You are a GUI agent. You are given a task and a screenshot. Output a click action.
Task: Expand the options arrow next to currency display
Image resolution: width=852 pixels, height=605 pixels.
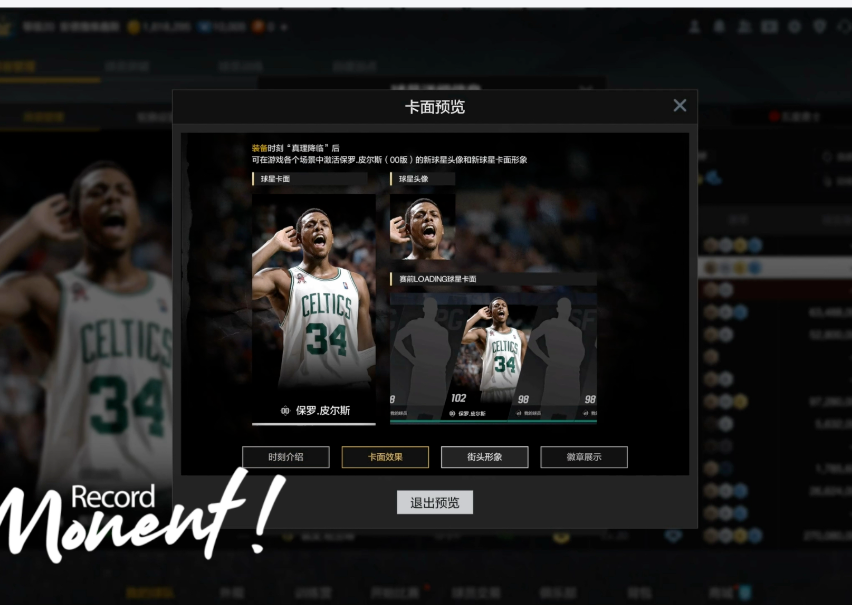tap(283, 28)
